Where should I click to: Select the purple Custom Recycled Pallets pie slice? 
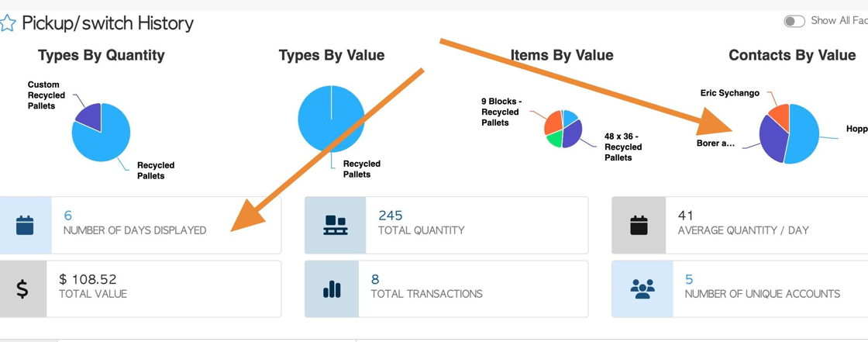tap(90, 115)
